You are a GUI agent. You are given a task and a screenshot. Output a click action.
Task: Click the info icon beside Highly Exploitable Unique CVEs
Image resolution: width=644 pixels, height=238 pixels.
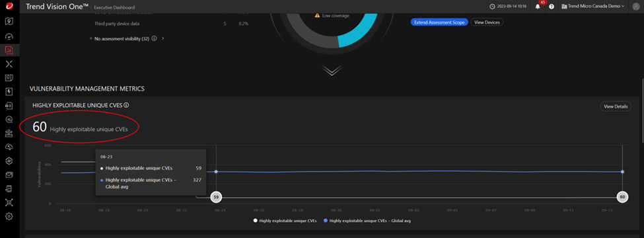click(126, 105)
